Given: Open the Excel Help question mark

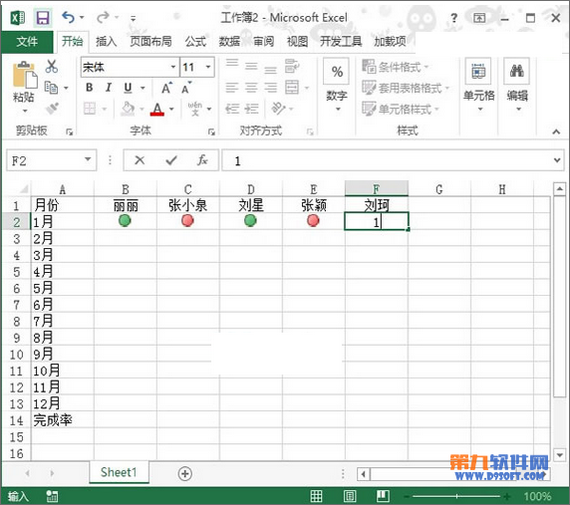Looking at the screenshot, I should [454, 17].
